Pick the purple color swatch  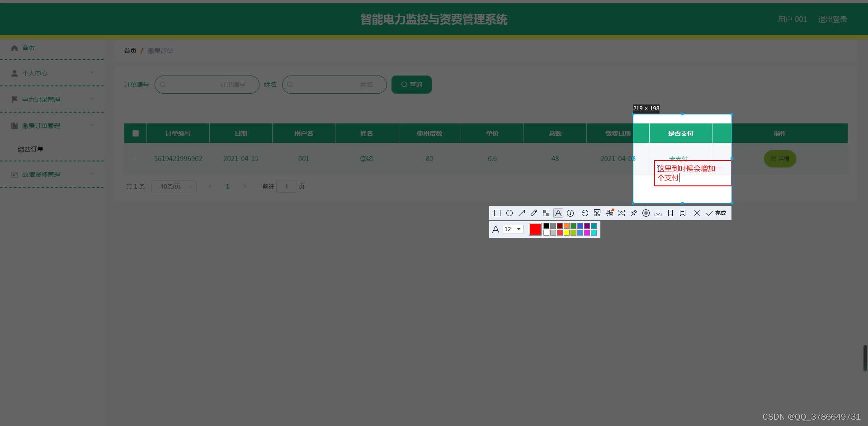coord(587,226)
